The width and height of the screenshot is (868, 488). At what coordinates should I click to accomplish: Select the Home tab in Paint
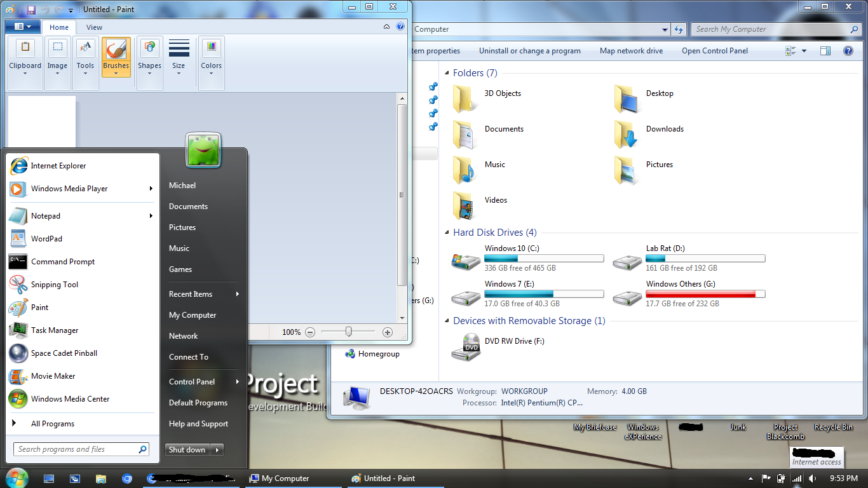tap(59, 27)
